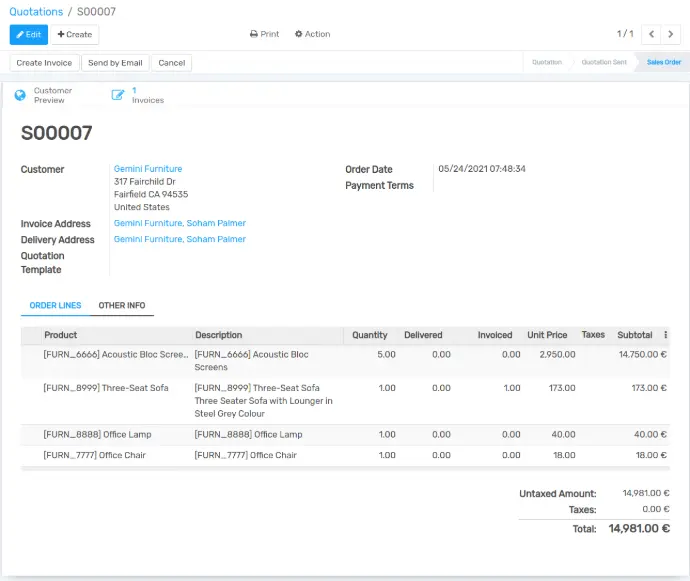Sort table by Quantity column header
Image resolution: width=690 pixels, height=581 pixels.
pyautogui.click(x=370, y=335)
